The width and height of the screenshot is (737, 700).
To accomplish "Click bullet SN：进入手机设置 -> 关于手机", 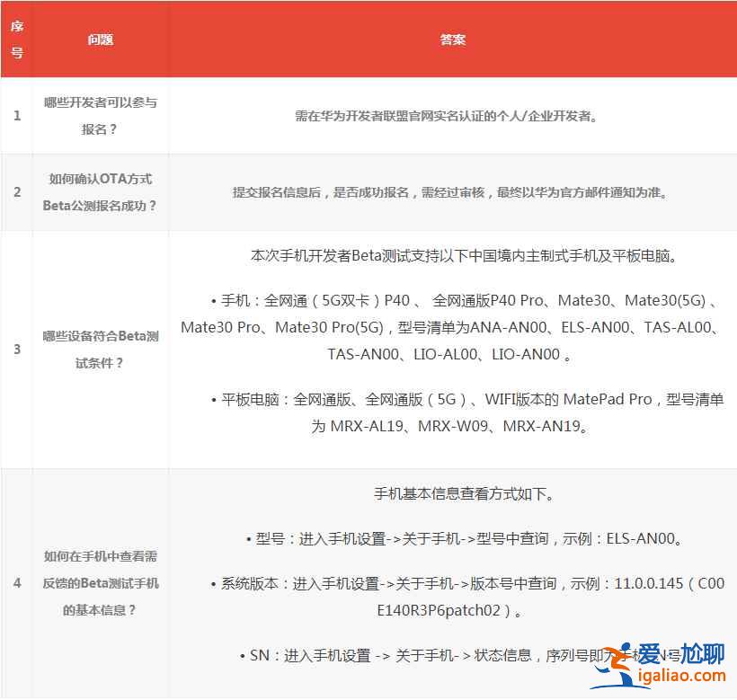I will pyautogui.click(x=460, y=655).
